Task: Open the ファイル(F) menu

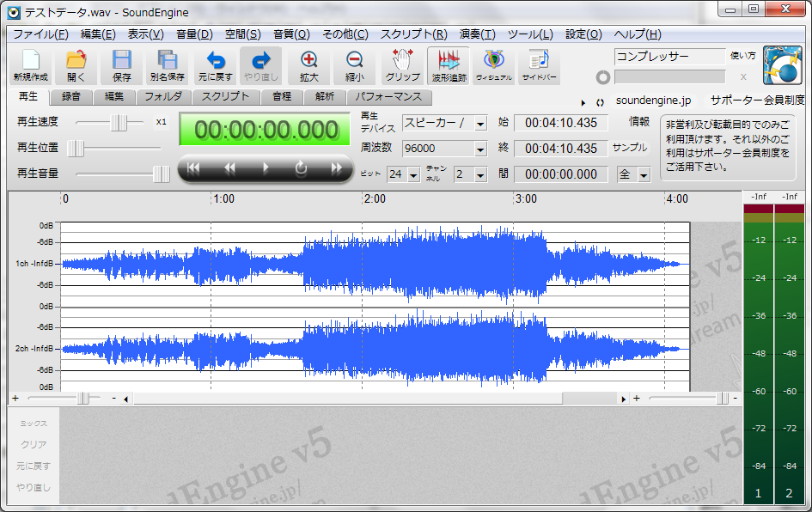Action: click(40, 34)
